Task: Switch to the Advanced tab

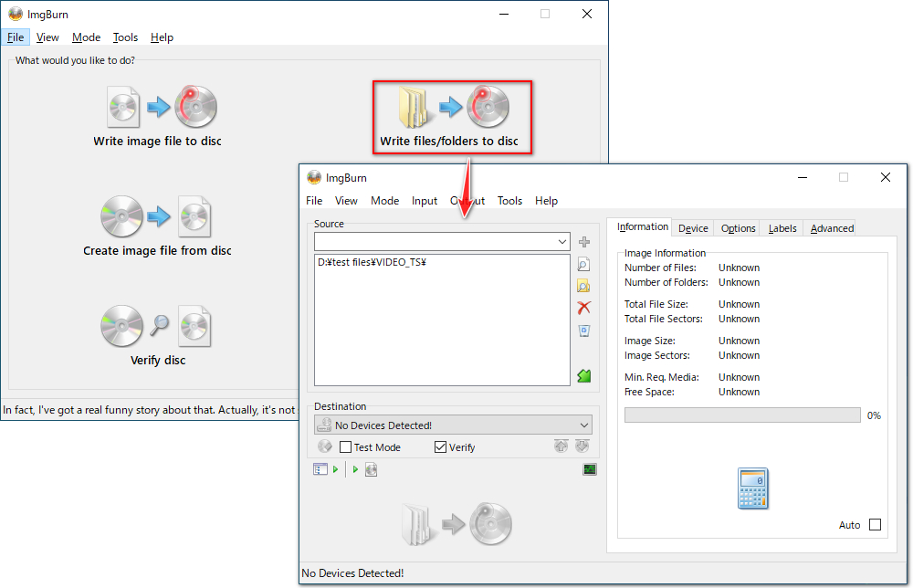Action: click(832, 228)
